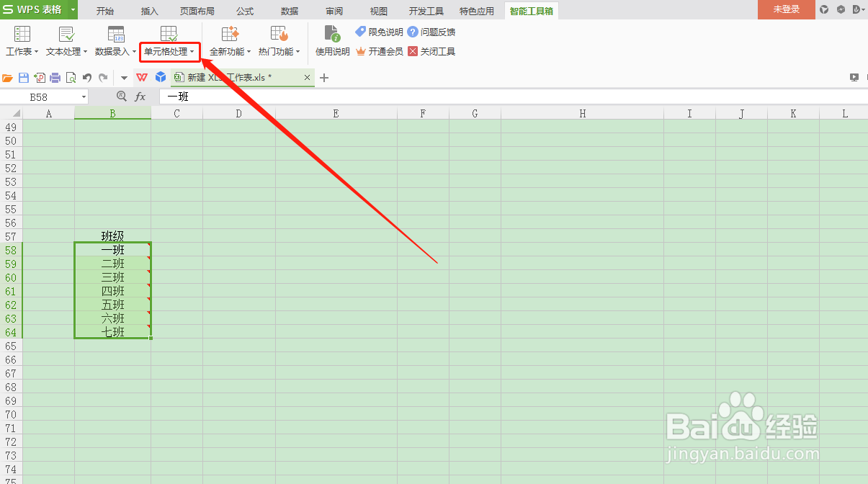Click the cell containing 七班

click(113, 332)
